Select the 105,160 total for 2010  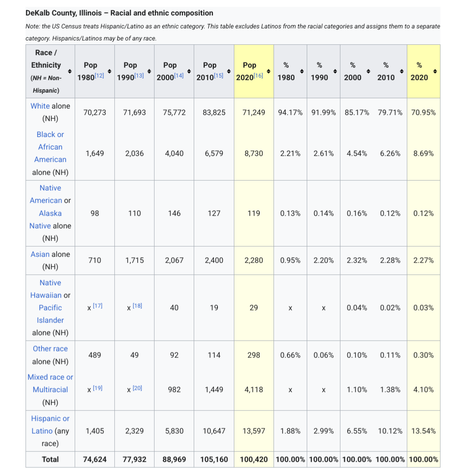[x=214, y=459]
